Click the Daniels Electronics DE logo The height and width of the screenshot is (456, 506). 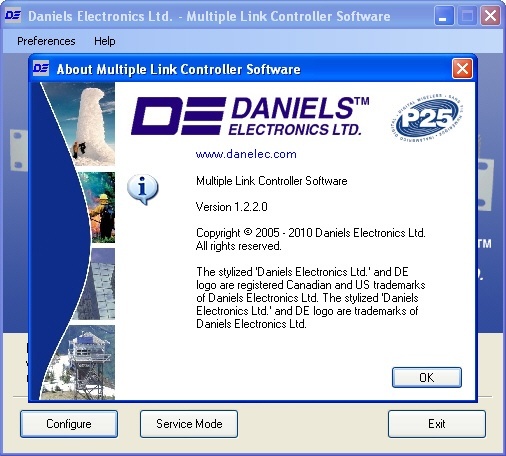pos(250,116)
